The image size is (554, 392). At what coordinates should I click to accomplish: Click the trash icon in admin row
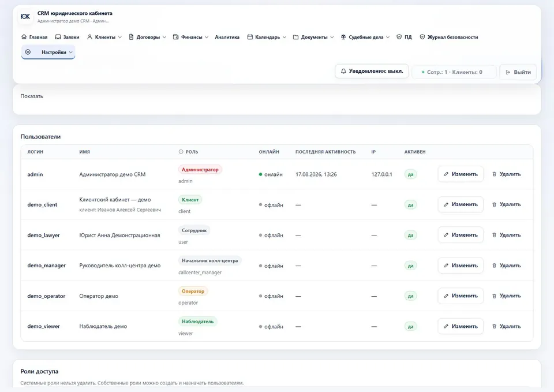tap(495, 174)
